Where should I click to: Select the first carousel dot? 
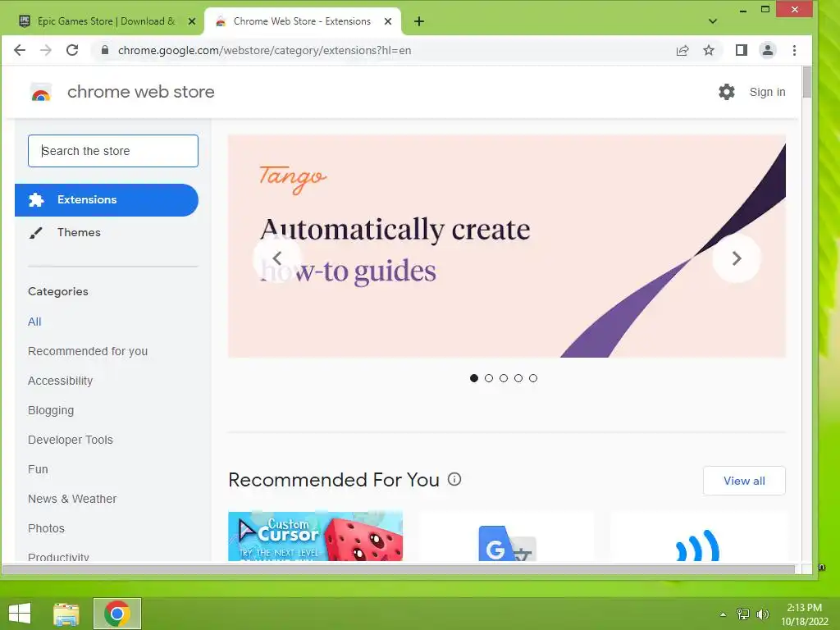pyautogui.click(x=473, y=378)
